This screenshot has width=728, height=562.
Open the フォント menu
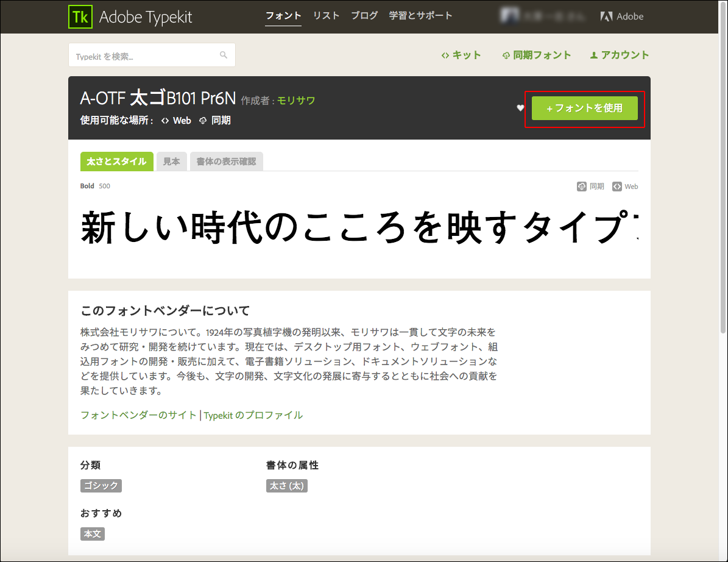283,16
